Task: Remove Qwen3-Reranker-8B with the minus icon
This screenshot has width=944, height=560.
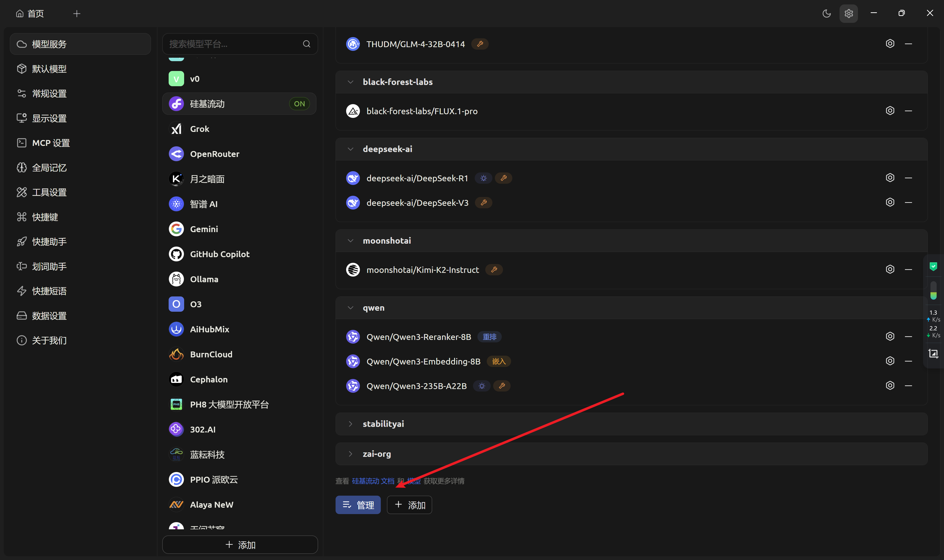Action: [x=908, y=336]
